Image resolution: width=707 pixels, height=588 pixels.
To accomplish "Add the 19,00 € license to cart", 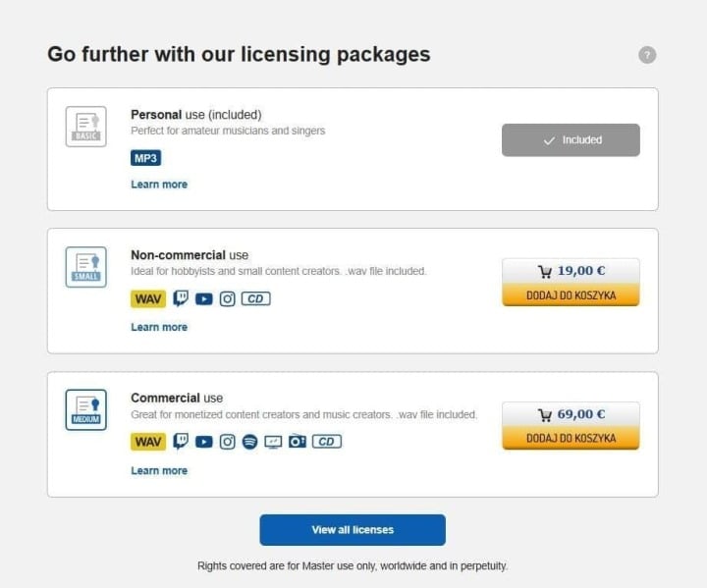I will [x=571, y=294].
